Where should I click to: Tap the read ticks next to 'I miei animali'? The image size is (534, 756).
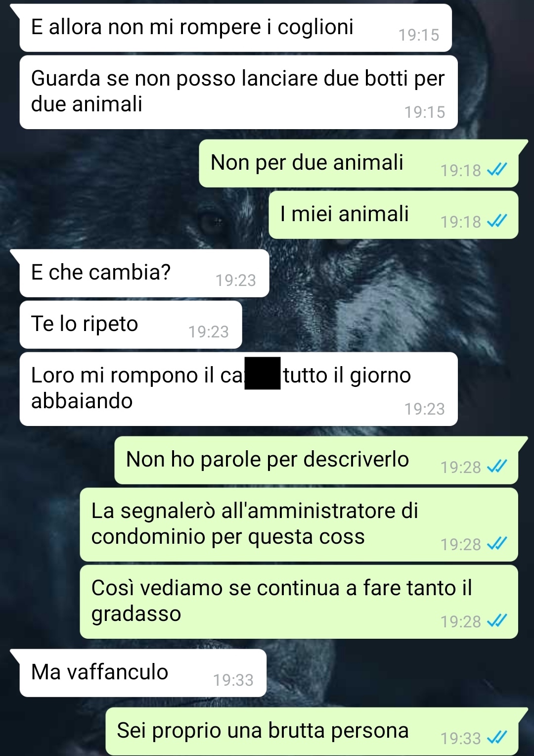[x=497, y=221]
